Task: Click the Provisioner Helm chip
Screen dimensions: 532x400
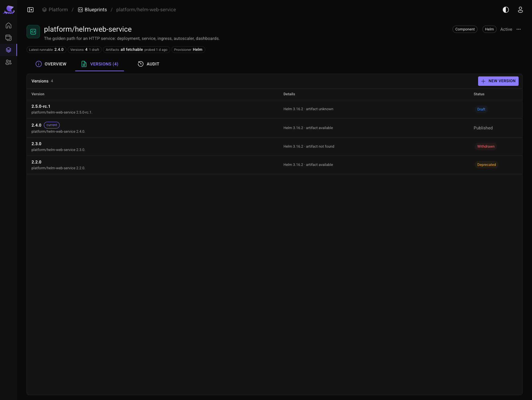Action: click(x=188, y=50)
